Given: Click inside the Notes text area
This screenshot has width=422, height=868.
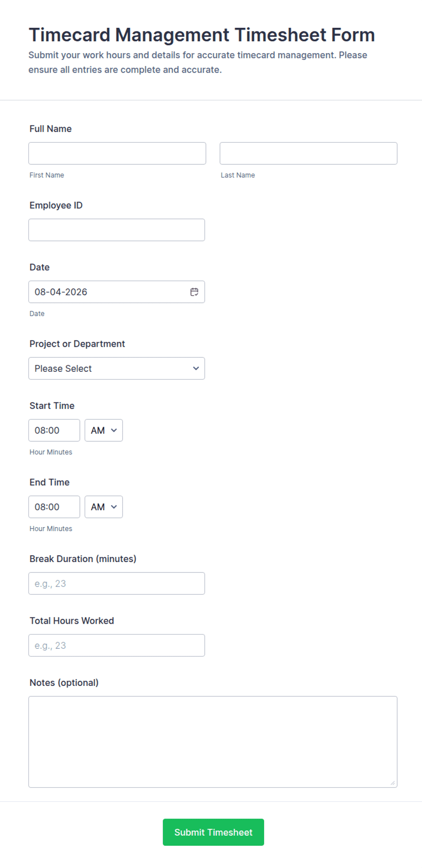Looking at the screenshot, I should click(213, 742).
